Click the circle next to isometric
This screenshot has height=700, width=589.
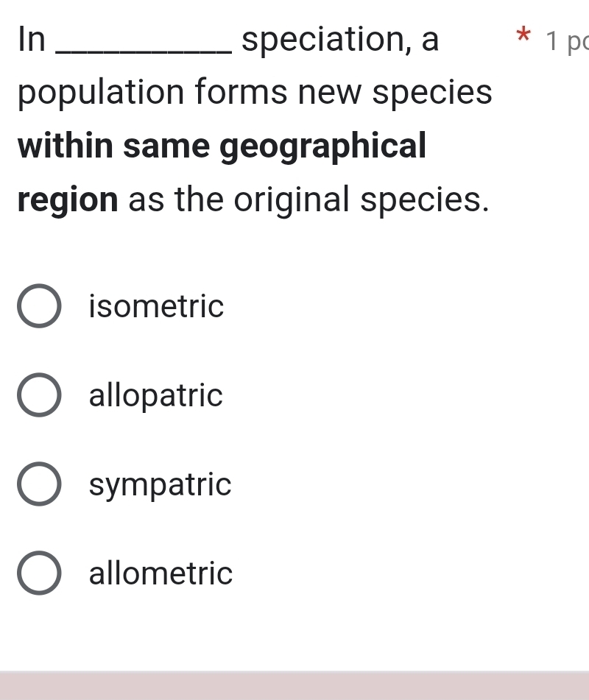click(38, 307)
